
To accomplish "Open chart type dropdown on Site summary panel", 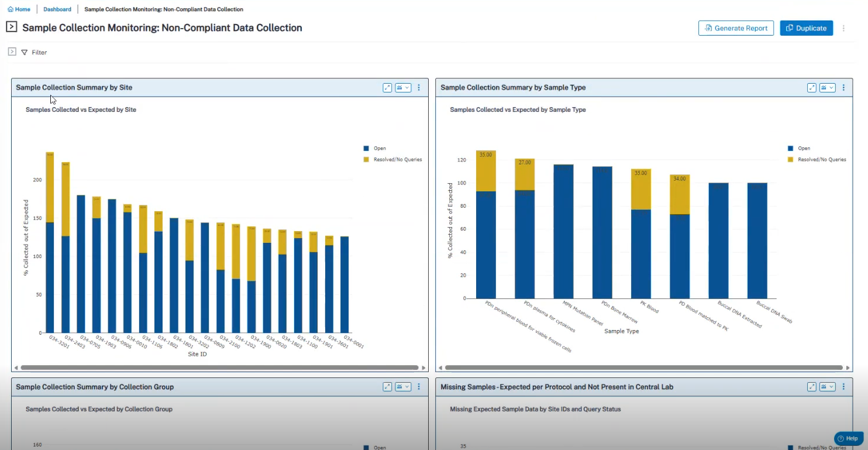I will 402,87.
